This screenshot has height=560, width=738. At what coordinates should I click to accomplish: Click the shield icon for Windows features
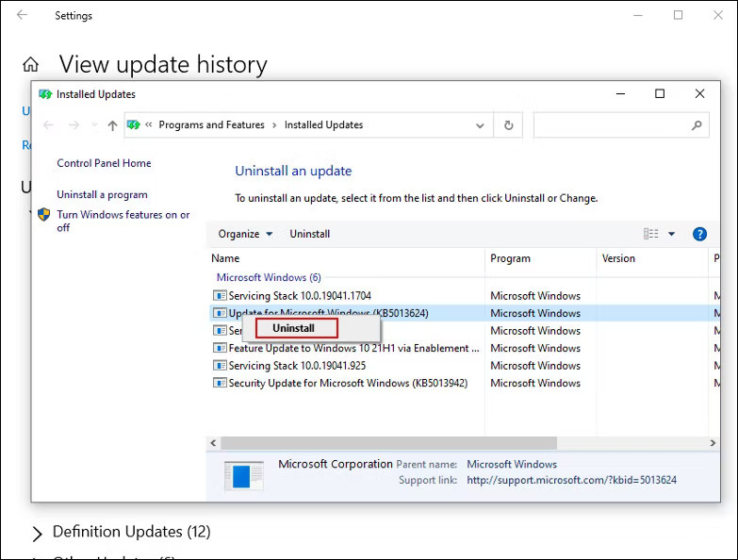pyautogui.click(x=43, y=215)
